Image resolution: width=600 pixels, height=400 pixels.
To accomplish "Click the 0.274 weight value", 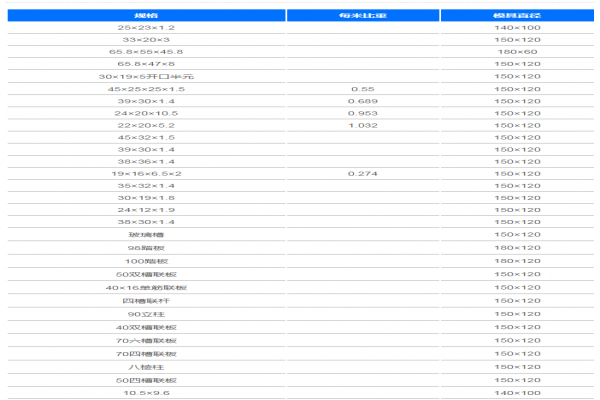I will click(x=363, y=173).
